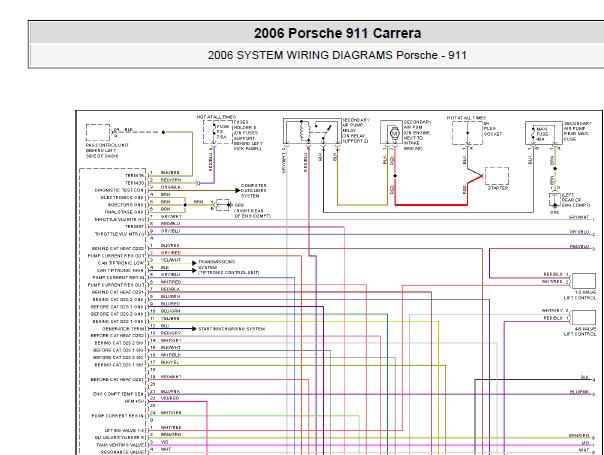The image size is (604, 455).
Task: Click the STARTER label in the diagram
Action: pyautogui.click(x=498, y=188)
